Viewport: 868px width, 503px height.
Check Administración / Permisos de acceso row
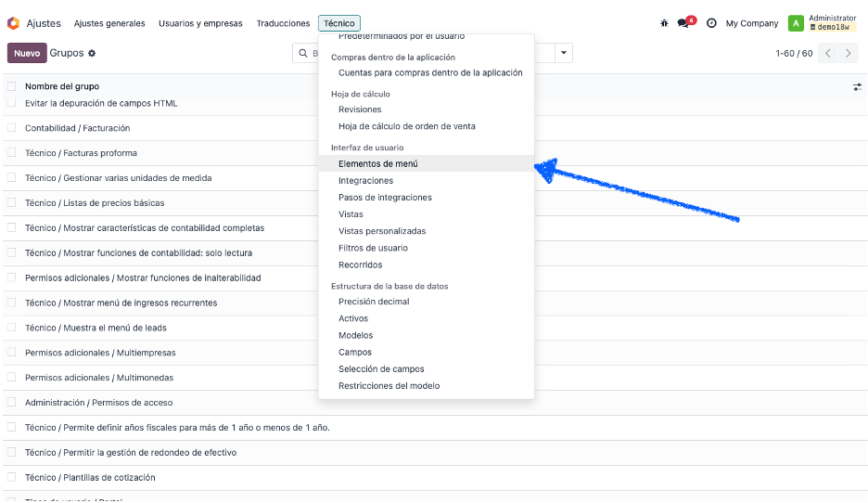(x=12, y=402)
